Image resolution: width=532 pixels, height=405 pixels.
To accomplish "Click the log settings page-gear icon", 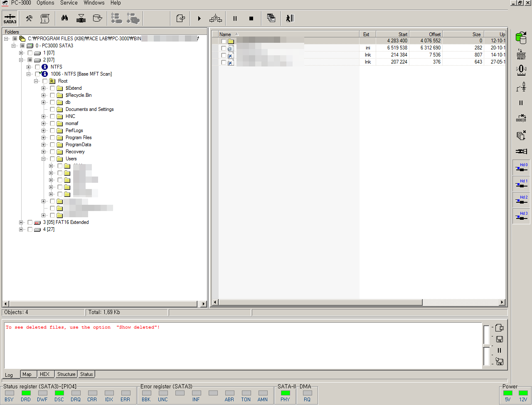I will pyautogui.click(x=500, y=328).
